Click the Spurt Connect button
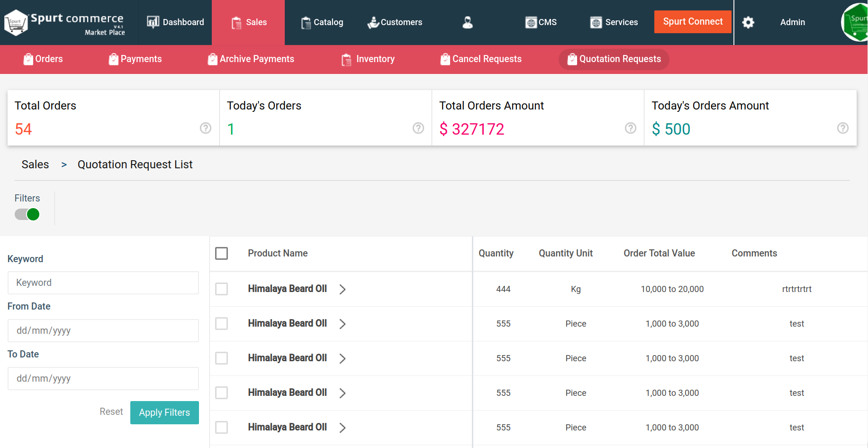Viewport: 868px width, 448px height. pos(693,22)
